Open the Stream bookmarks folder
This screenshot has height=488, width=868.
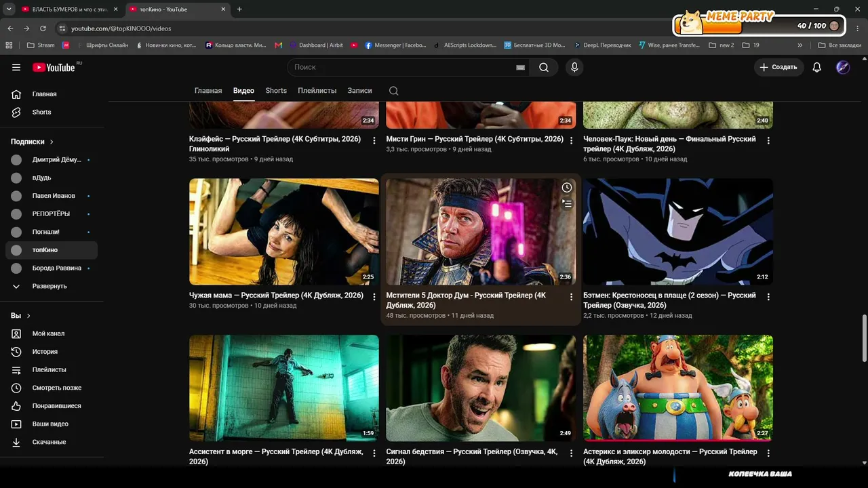[x=41, y=45]
